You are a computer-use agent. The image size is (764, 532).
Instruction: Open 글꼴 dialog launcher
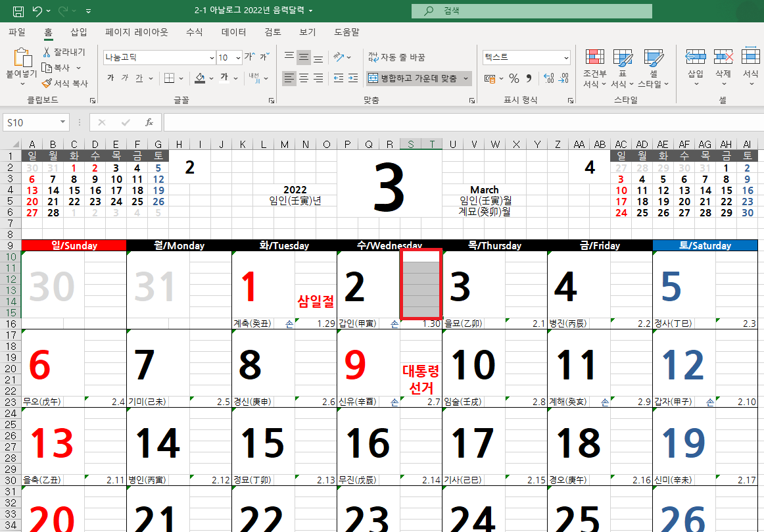272,101
